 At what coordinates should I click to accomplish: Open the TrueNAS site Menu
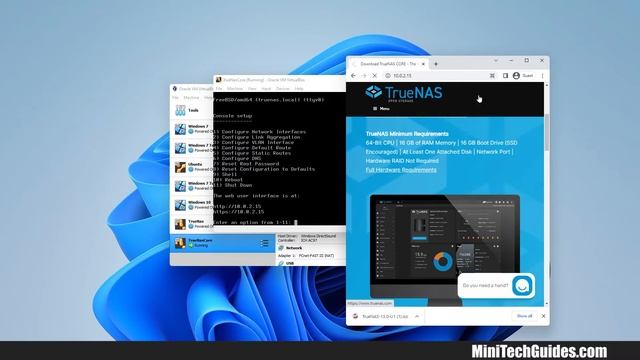click(381, 109)
